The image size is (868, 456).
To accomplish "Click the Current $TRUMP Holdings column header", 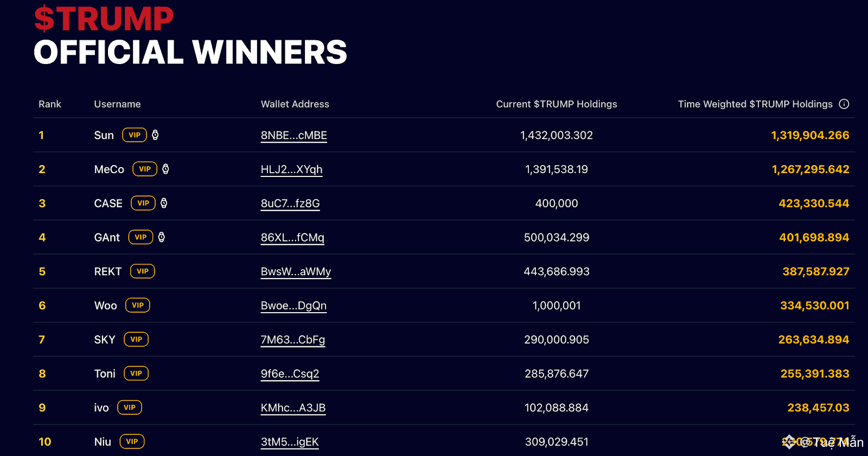I will (557, 104).
